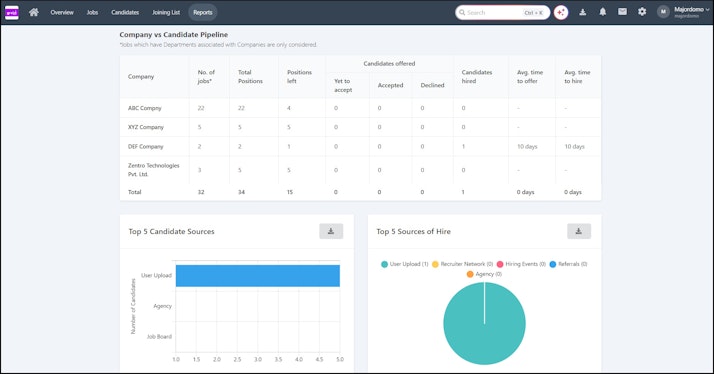
Task: Go to the Jobs menu item
Action: [92, 12]
